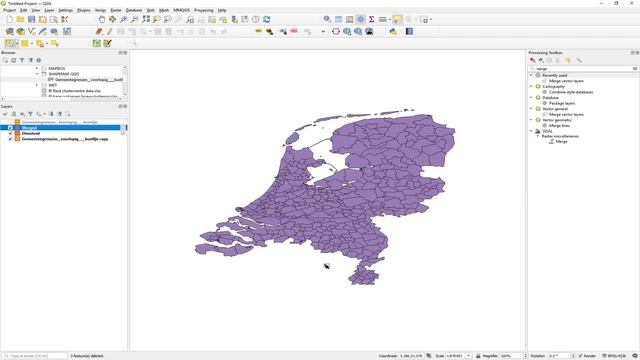
Task: Open the Processing menu
Action: point(204,10)
